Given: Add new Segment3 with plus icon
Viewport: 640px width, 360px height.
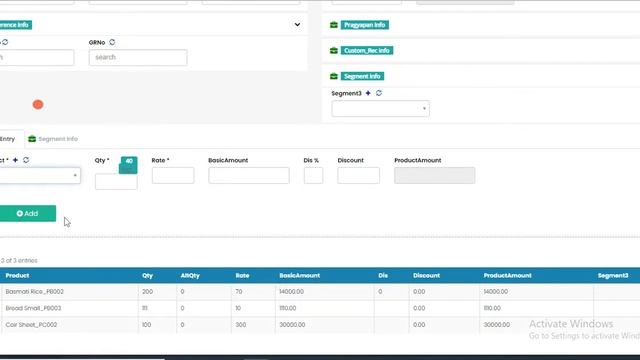Looking at the screenshot, I should coord(368,93).
